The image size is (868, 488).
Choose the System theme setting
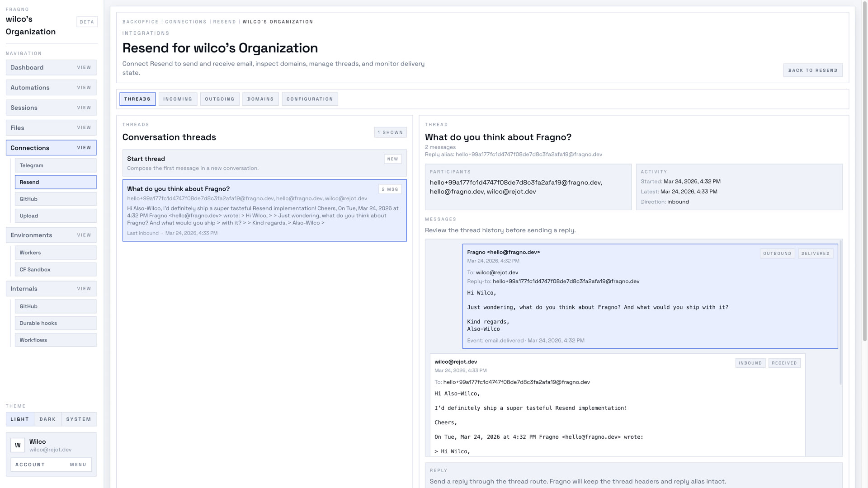[x=79, y=419]
